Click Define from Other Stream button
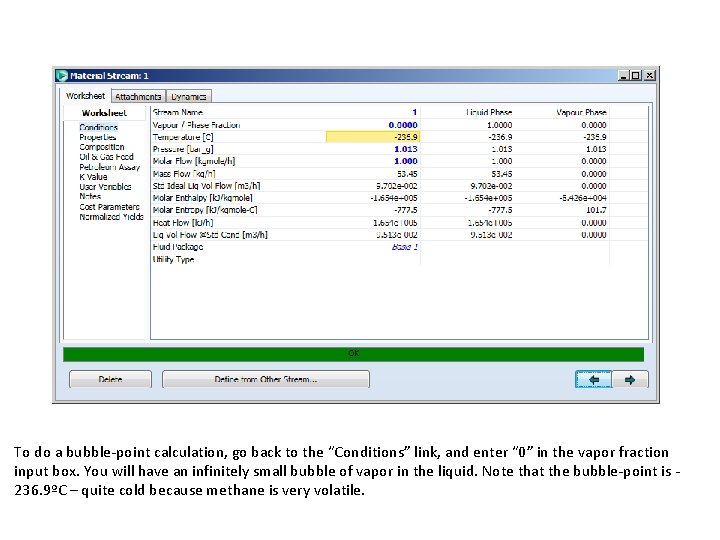Screen dimensions: 720x540 (266, 379)
